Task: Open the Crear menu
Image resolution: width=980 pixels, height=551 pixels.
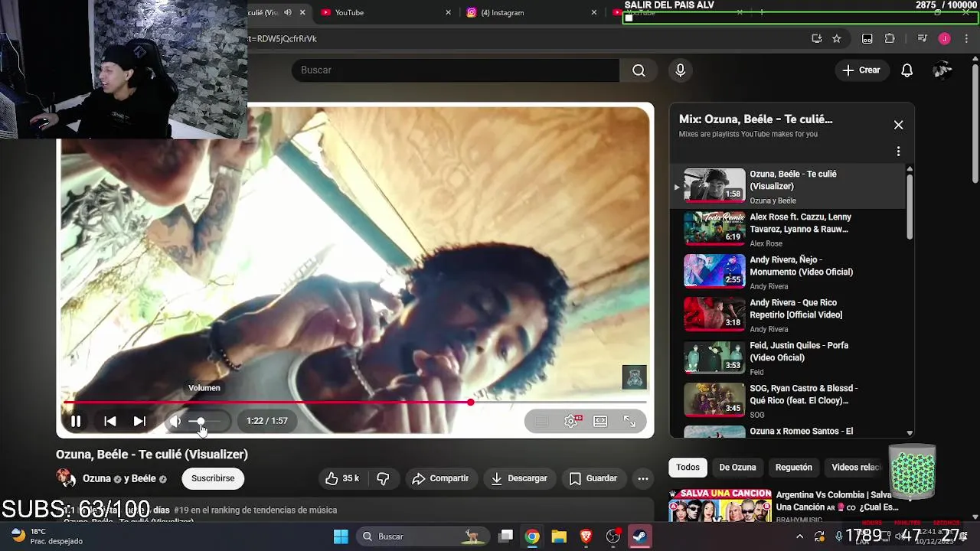Action: click(861, 70)
